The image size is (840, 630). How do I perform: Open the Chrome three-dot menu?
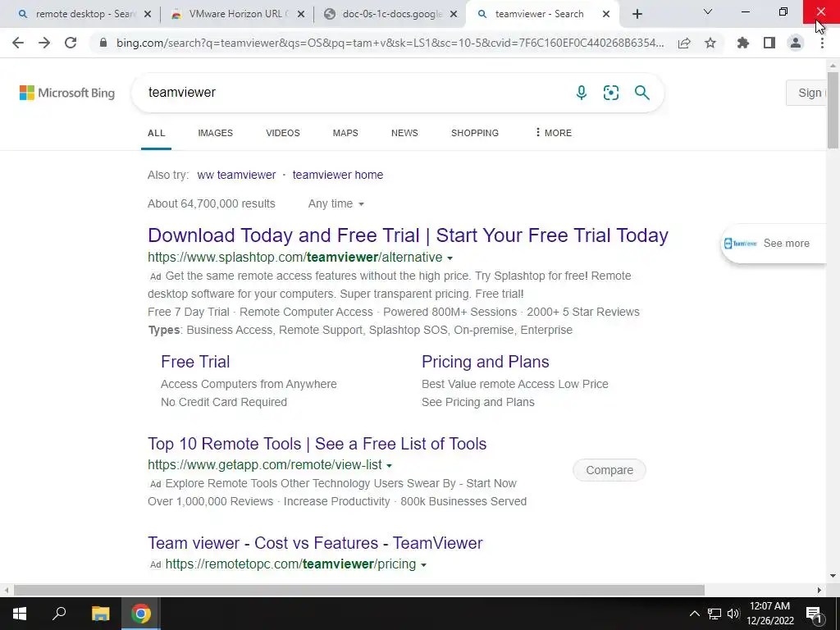(822, 43)
